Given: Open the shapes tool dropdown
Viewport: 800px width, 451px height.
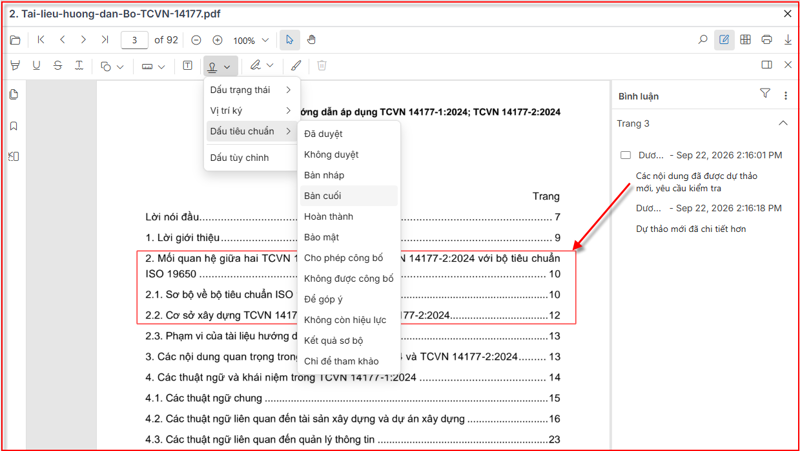Looking at the screenshot, I should [112, 66].
